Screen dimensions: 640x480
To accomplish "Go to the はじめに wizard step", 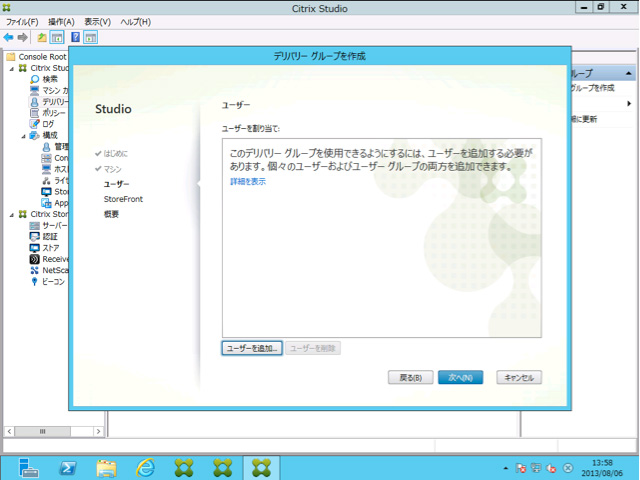I will pos(116,153).
